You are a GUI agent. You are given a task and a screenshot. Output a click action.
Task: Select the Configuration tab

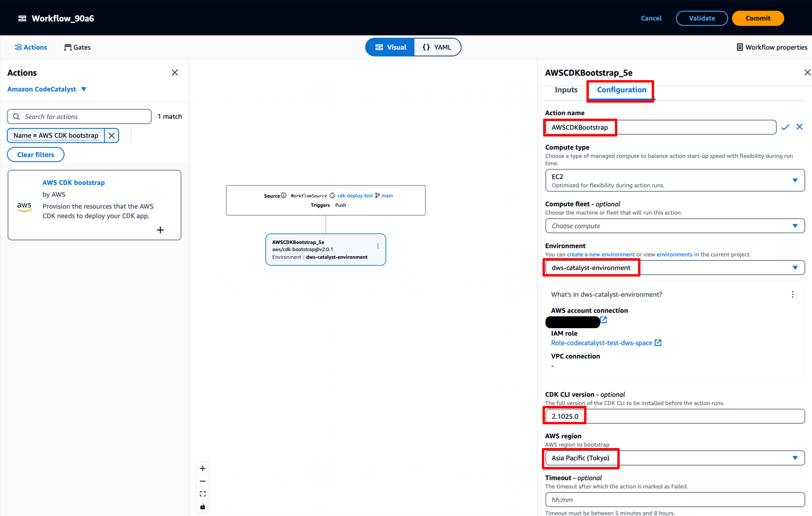tap(621, 90)
